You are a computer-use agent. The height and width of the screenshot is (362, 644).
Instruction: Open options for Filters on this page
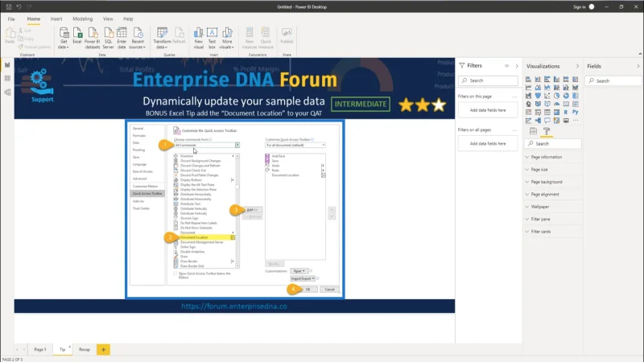[x=514, y=97]
